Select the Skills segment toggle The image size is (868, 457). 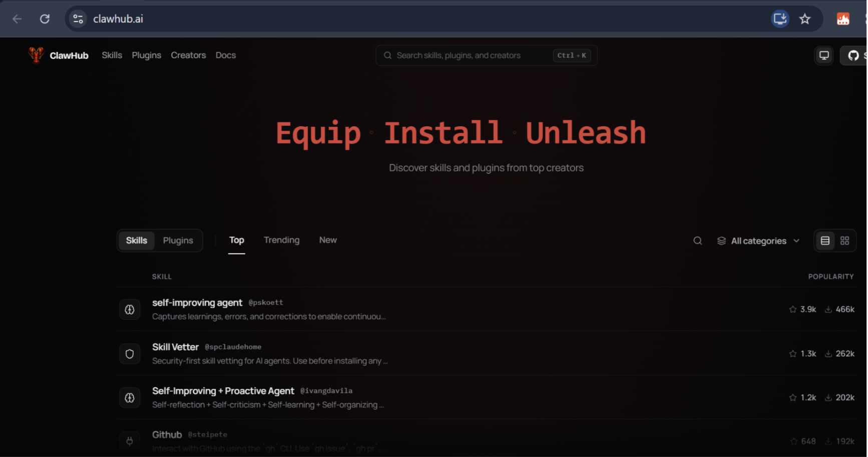click(x=137, y=241)
